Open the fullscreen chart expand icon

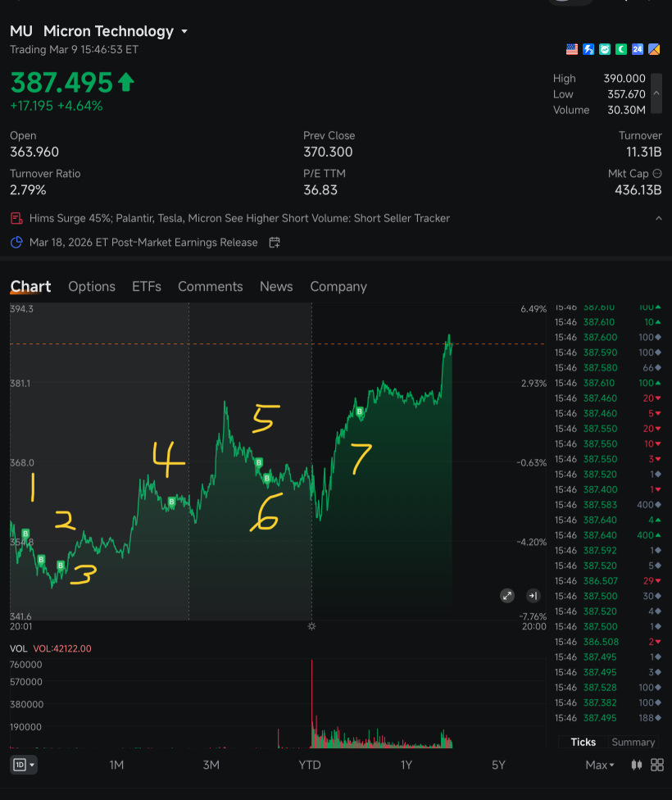(x=506, y=595)
